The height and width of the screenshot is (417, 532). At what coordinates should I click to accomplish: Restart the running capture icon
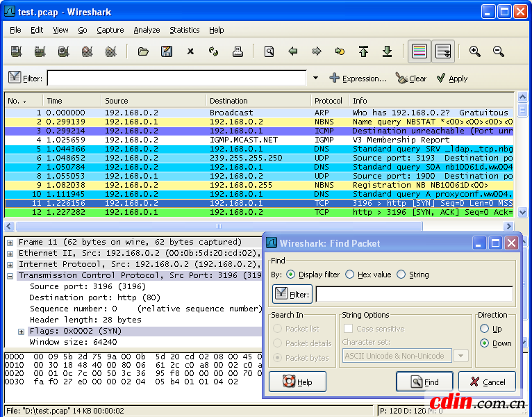click(110, 51)
